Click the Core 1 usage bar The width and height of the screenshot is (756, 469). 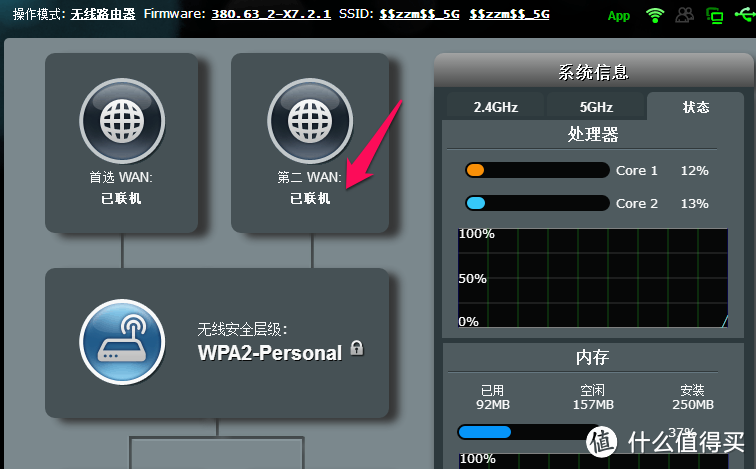click(x=537, y=170)
